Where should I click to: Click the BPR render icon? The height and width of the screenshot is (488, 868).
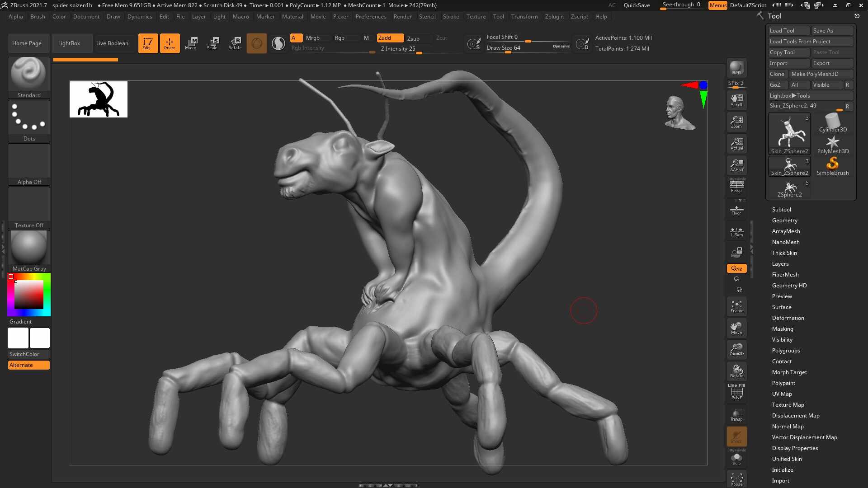point(736,68)
